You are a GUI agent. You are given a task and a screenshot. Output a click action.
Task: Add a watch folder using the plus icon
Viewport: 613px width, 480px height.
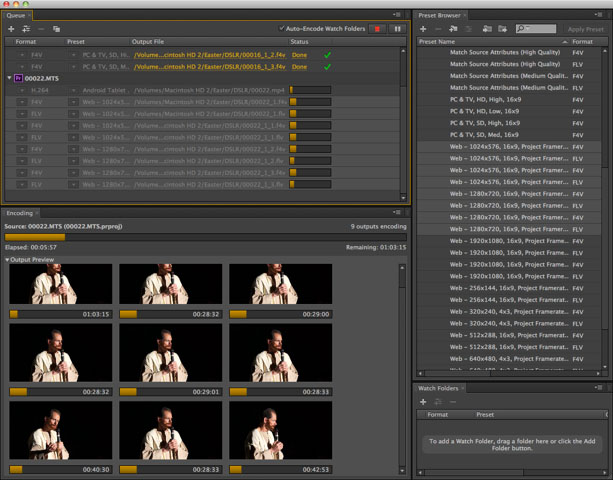(423, 402)
